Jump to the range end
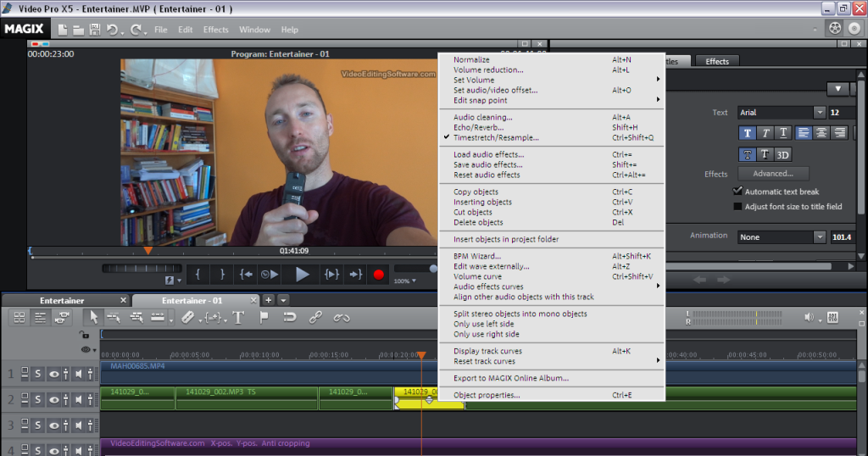 [x=356, y=274]
